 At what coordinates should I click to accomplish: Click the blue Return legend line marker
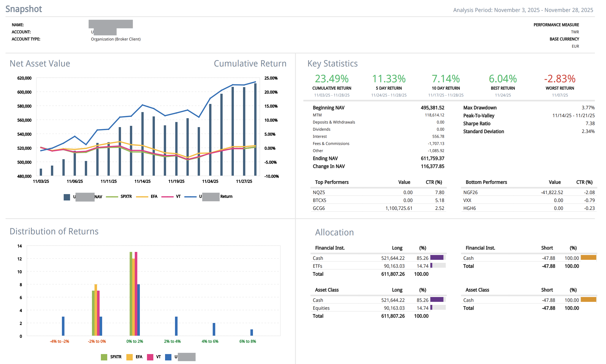(190, 197)
